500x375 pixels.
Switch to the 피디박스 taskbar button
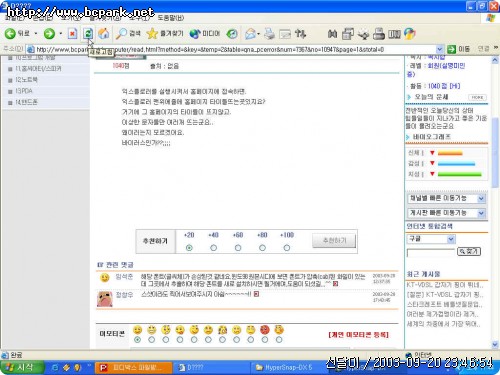[x=134, y=367]
